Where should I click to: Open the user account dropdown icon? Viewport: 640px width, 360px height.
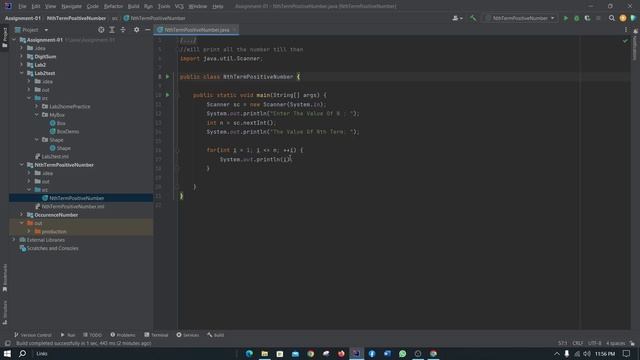(x=457, y=18)
